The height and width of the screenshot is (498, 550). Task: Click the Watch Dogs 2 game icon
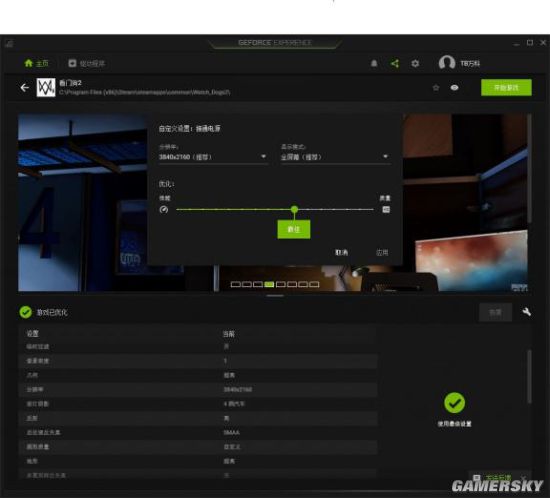[x=46, y=87]
